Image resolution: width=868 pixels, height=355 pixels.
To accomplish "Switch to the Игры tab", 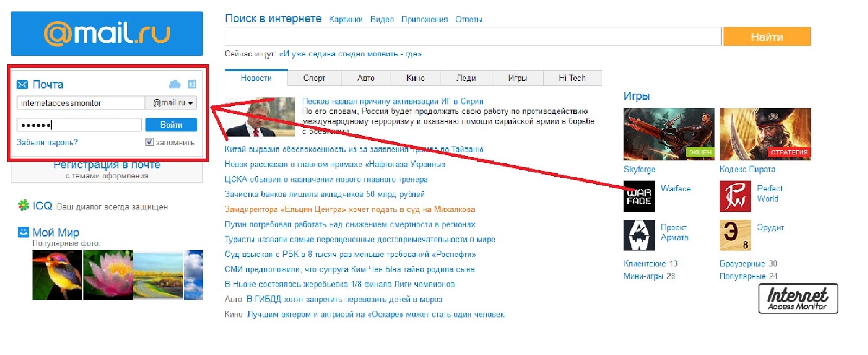I will [518, 78].
